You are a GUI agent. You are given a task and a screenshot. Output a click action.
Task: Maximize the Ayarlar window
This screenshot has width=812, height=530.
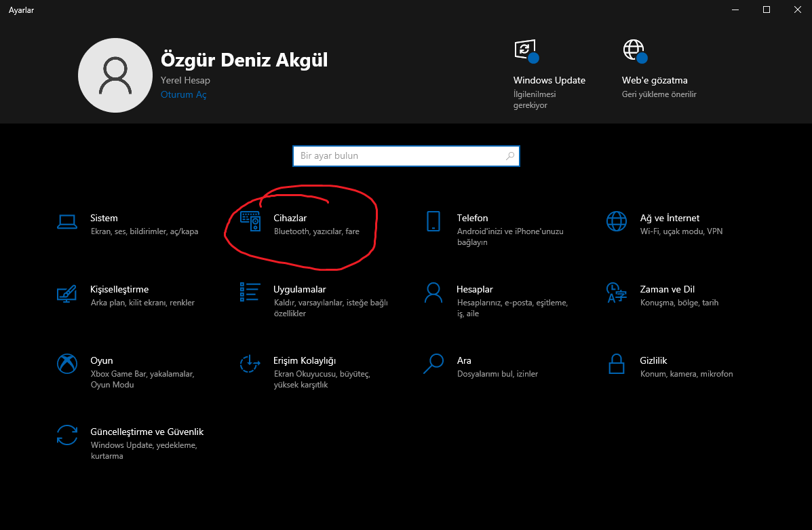click(x=767, y=10)
